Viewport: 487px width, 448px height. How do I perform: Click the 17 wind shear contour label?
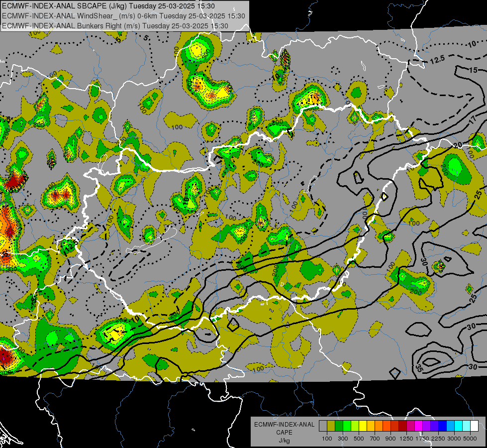[473, 120]
